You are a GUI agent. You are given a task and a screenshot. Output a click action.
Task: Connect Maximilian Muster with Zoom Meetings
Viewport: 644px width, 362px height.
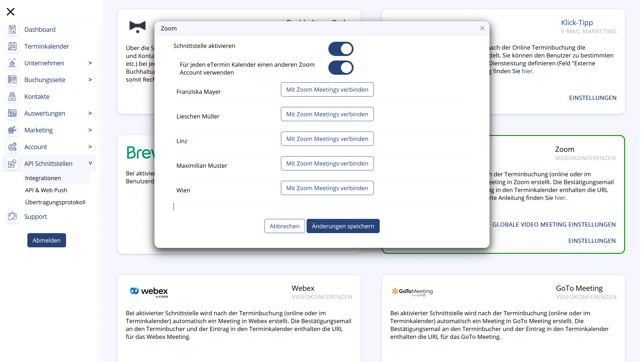click(x=327, y=163)
